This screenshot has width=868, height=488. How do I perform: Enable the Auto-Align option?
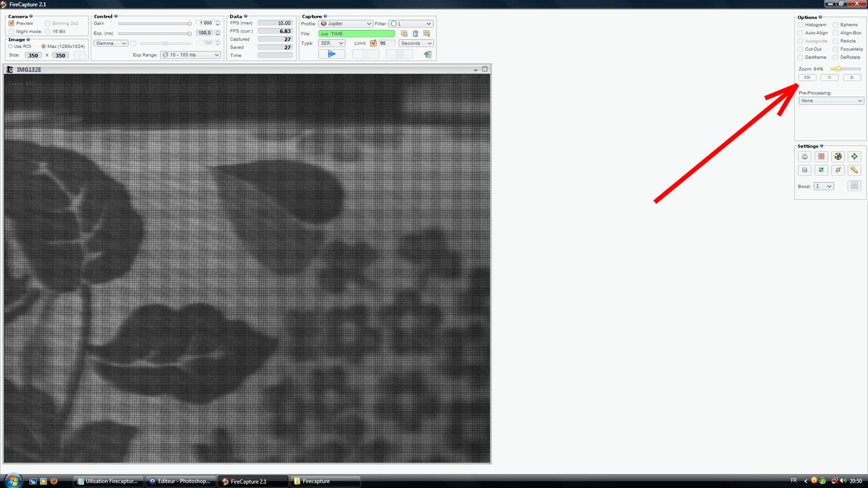pos(800,33)
